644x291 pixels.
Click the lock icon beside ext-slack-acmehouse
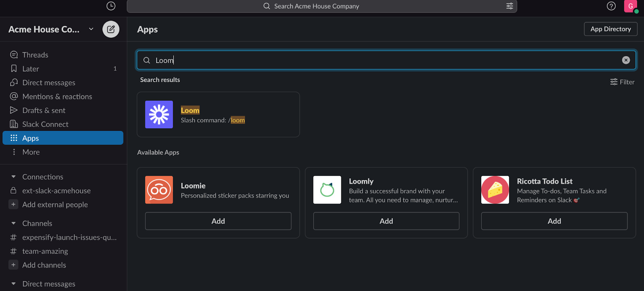coord(13,190)
